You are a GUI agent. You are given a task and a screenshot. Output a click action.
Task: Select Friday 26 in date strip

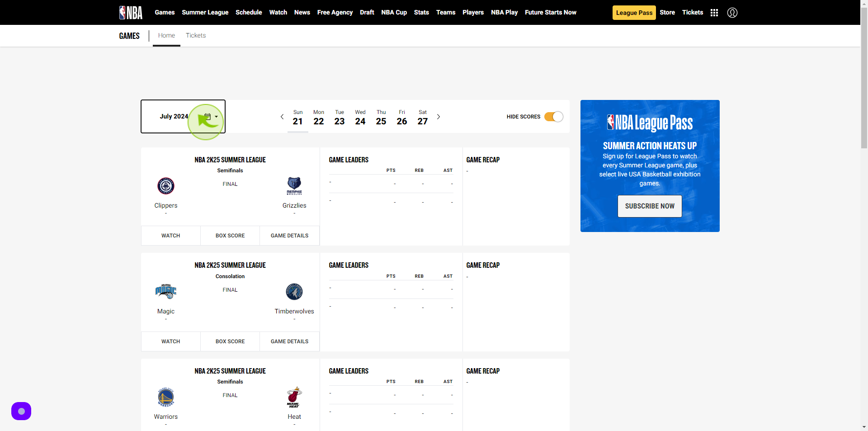[x=402, y=118]
